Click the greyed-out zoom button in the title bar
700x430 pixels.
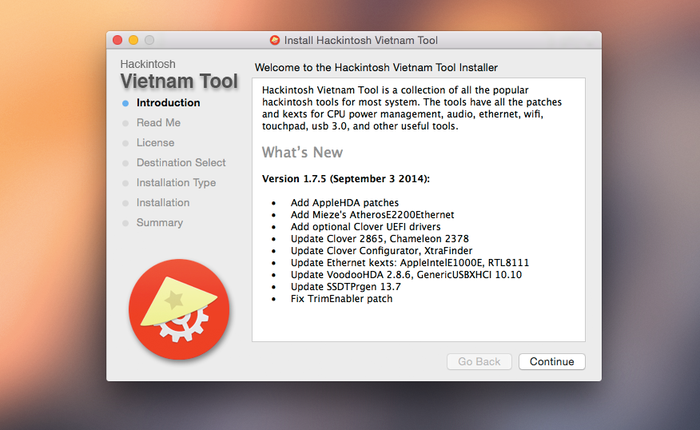(150, 40)
